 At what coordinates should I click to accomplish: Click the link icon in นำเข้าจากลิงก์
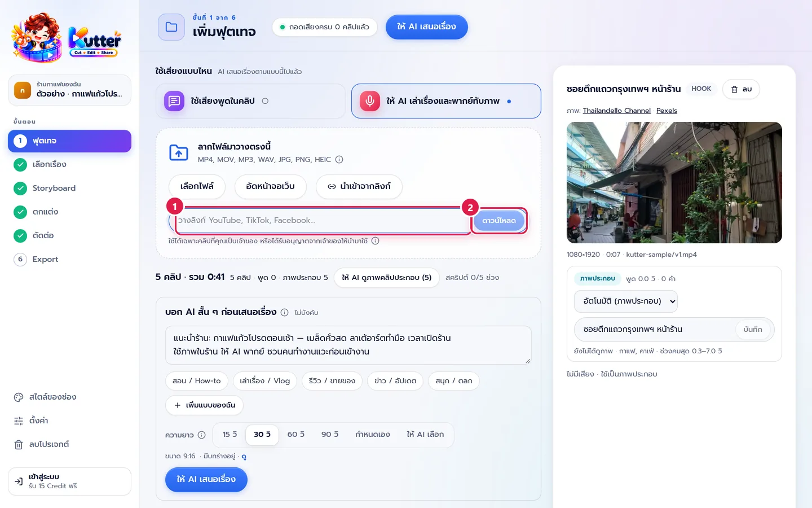[x=332, y=187]
